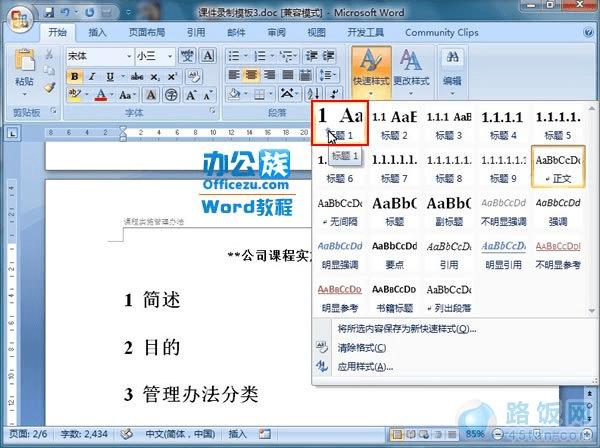The height and width of the screenshot is (448, 600).
Task: Click the Undo icon in quick access toolbar
Action: [x=66, y=13]
